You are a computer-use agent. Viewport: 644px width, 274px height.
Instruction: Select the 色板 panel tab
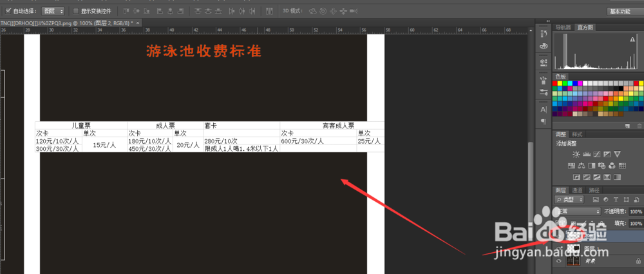[561, 77]
